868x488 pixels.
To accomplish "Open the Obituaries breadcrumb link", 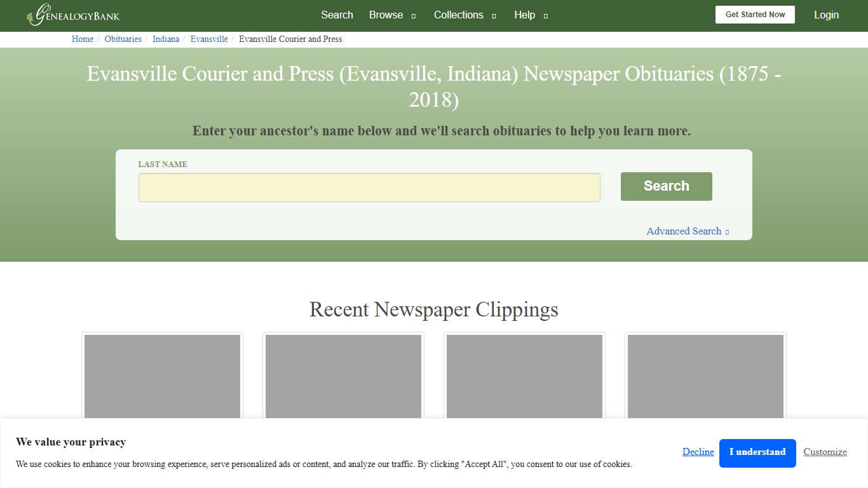I will point(123,39).
